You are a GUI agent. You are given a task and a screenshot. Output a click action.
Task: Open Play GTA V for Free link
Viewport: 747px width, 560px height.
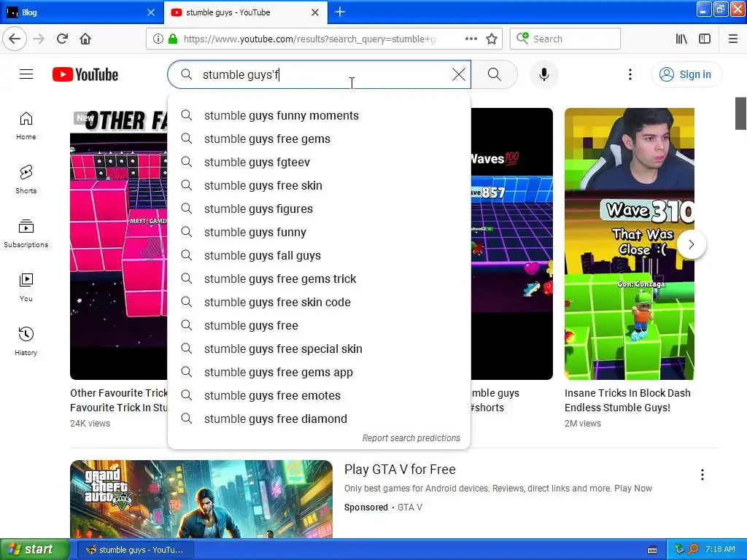400,470
